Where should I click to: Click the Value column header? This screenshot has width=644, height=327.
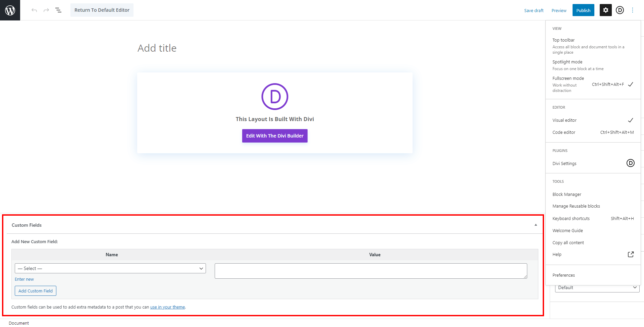click(x=375, y=255)
